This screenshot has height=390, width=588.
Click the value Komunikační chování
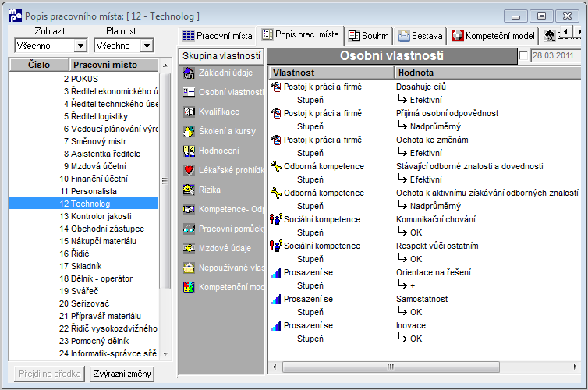(436, 219)
